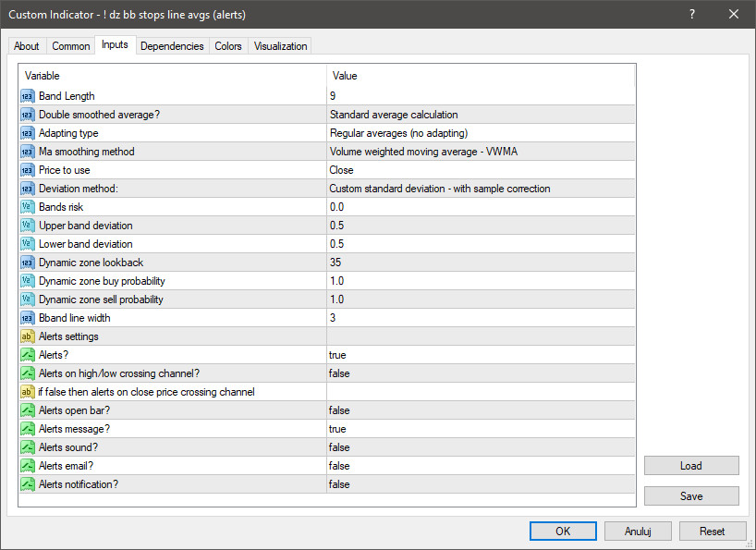Open the Ma smoothing method VWMA value list
Image resolution: width=756 pixels, height=550 pixels.
(481, 152)
